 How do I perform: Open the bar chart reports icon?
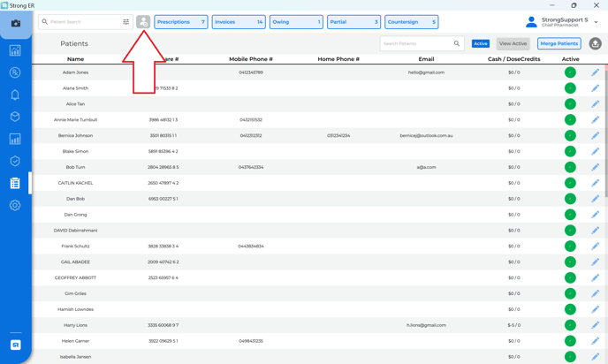[x=15, y=139]
